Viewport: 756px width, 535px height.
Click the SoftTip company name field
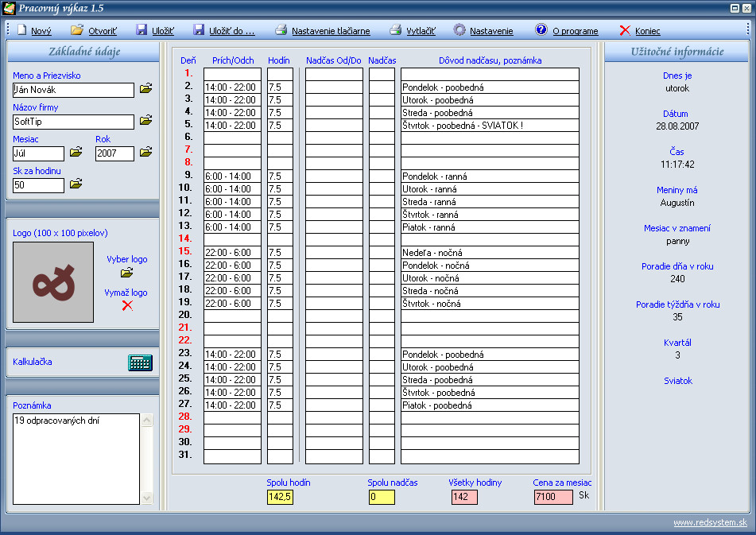[x=73, y=122]
